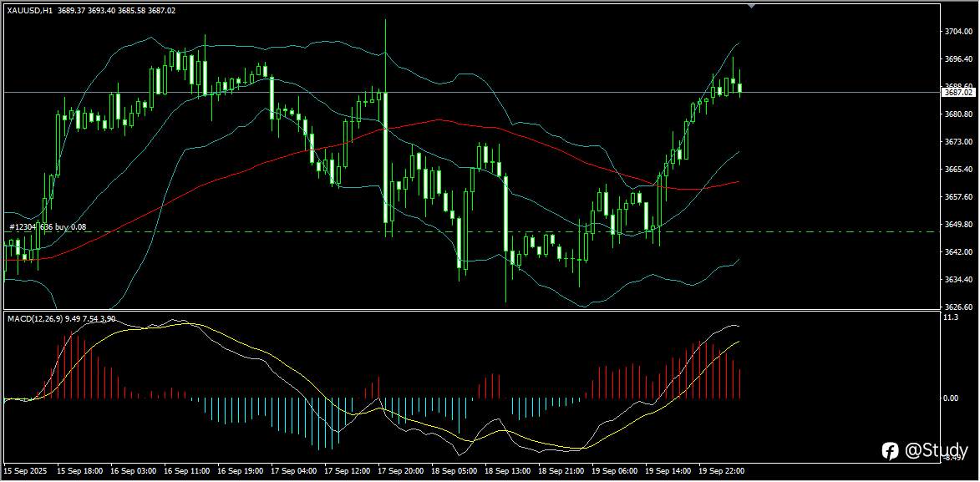The width and height of the screenshot is (980, 482).
Task: Click the 3634.40 price axis label
Action: (x=958, y=280)
